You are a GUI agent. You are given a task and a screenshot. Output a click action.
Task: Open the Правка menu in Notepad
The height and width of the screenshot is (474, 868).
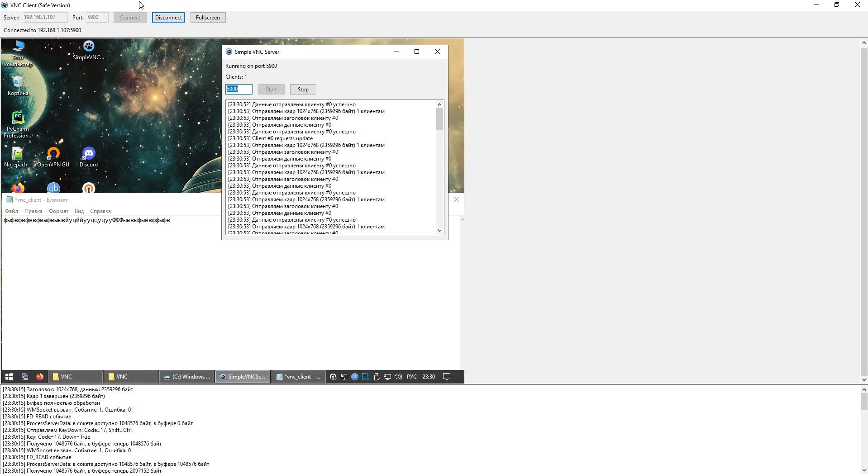click(x=33, y=211)
